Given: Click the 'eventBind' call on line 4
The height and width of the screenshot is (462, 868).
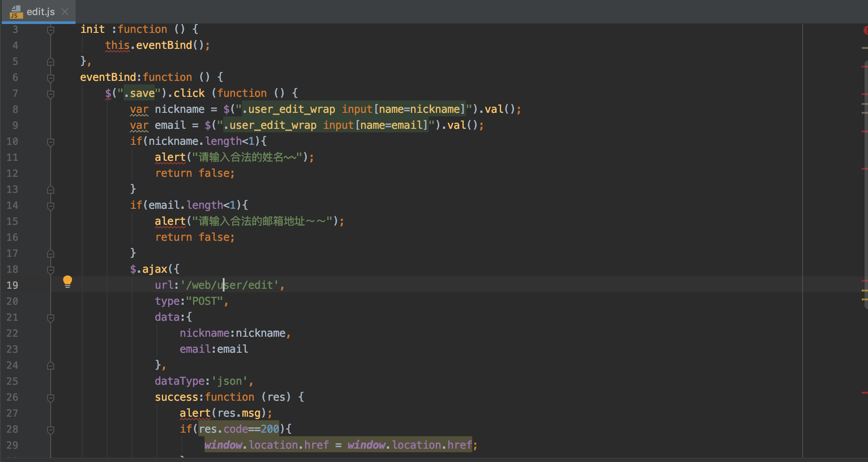Looking at the screenshot, I should (x=164, y=45).
